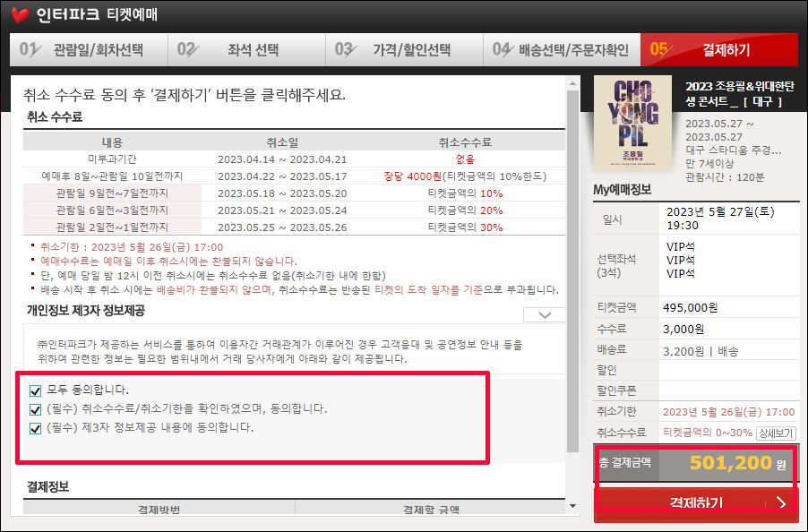Click the '미부과기간' table row label
The width and height of the screenshot is (808, 532).
point(112,159)
